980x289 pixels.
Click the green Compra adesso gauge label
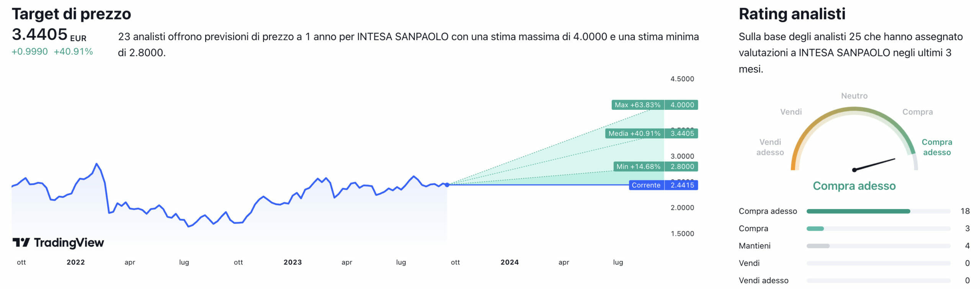[x=937, y=147]
